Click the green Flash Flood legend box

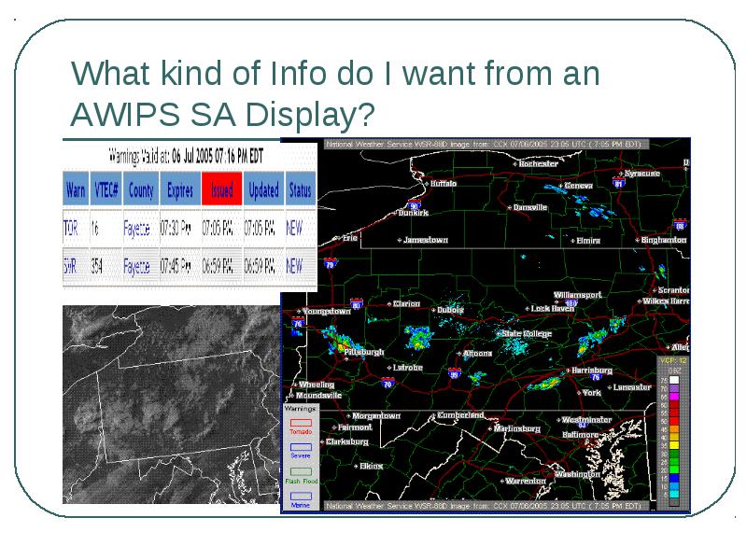click(301, 472)
